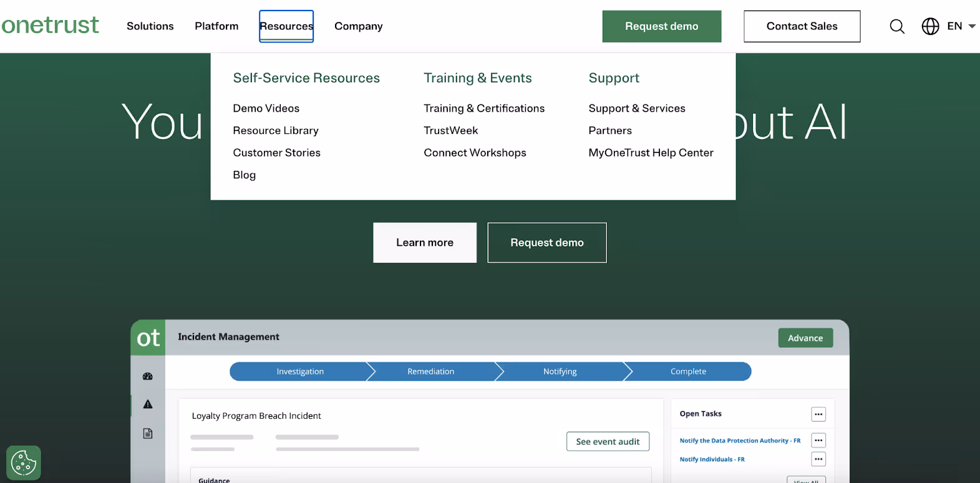This screenshot has height=483, width=980.
Task: Open Support & Services link
Action: (x=637, y=109)
